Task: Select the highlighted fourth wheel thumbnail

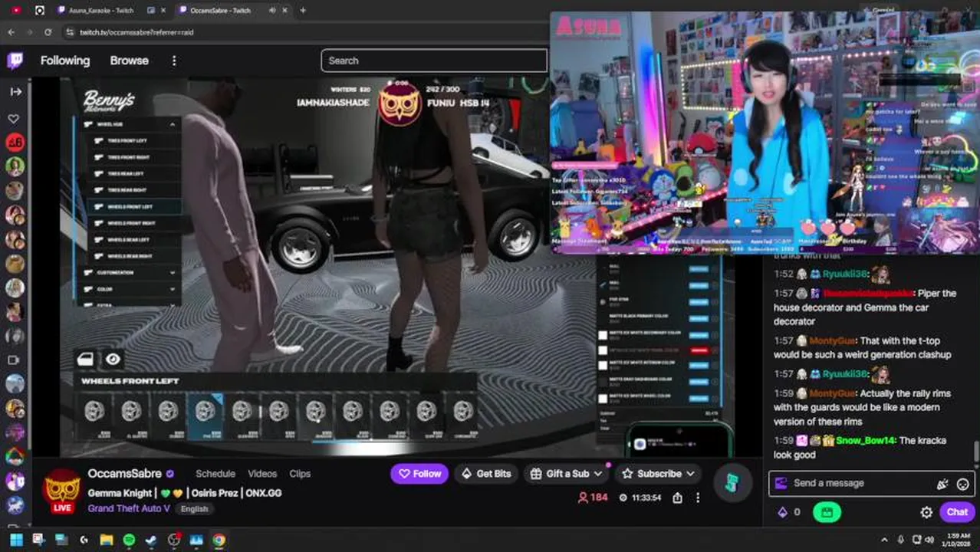Action: [205, 415]
